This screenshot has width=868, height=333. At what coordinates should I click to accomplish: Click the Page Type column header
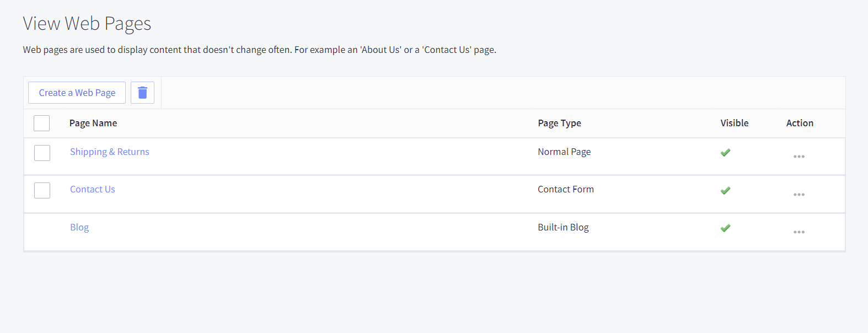click(559, 123)
